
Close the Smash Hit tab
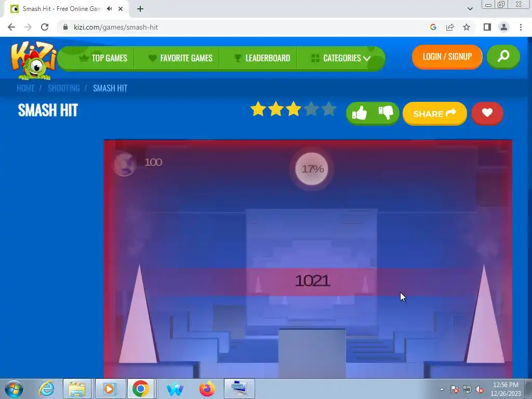tap(121, 9)
